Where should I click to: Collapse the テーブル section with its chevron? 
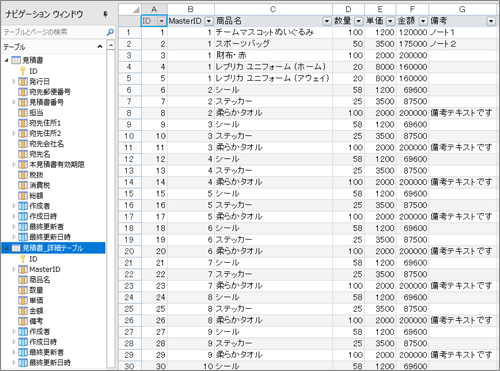pos(100,47)
